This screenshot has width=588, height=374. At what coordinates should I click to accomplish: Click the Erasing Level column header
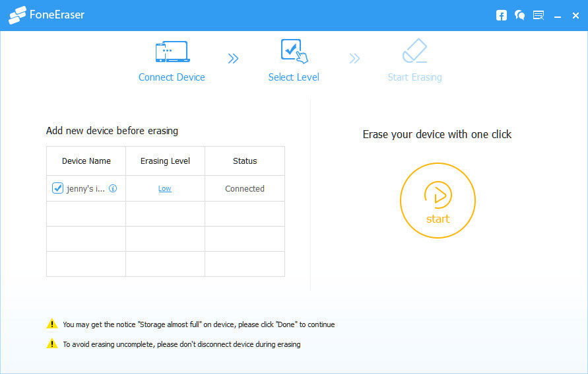165,161
